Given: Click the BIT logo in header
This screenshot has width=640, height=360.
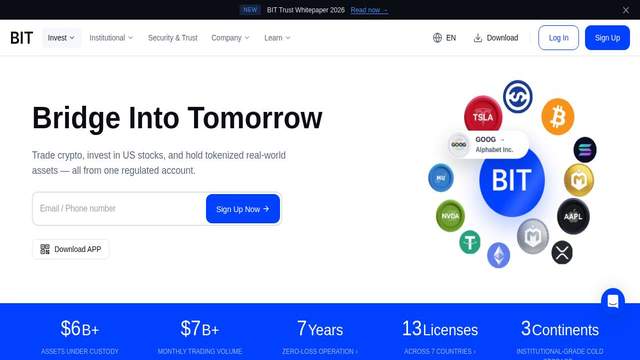Looking at the screenshot, I should point(22,38).
